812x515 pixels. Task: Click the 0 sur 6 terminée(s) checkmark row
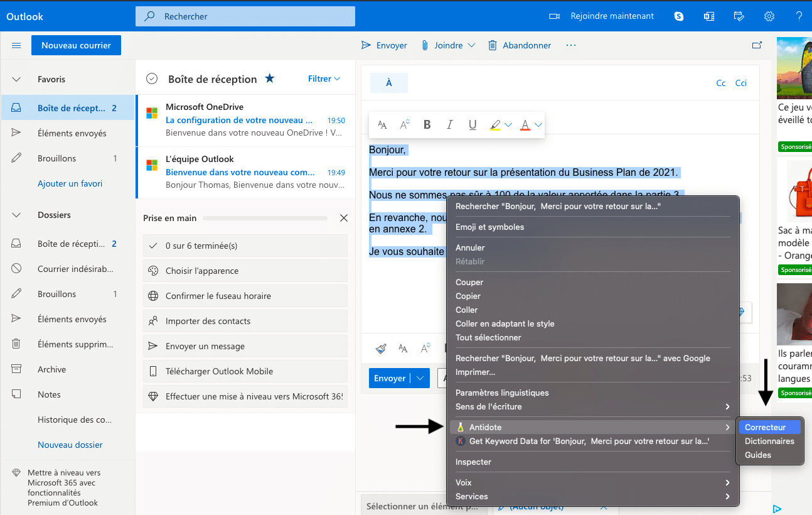coord(245,246)
